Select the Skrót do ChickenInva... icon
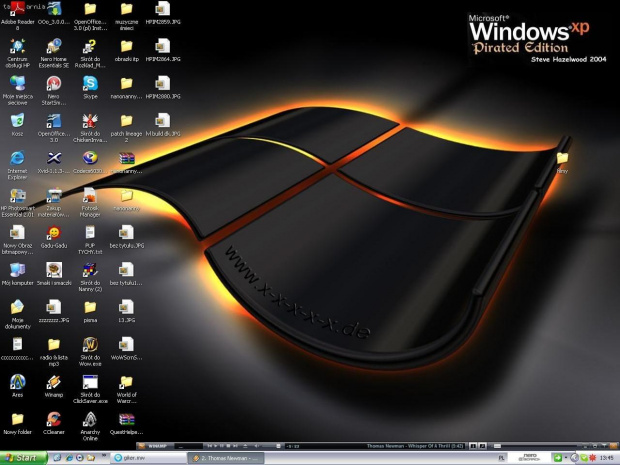This screenshot has width=620, height=465. point(90,128)
